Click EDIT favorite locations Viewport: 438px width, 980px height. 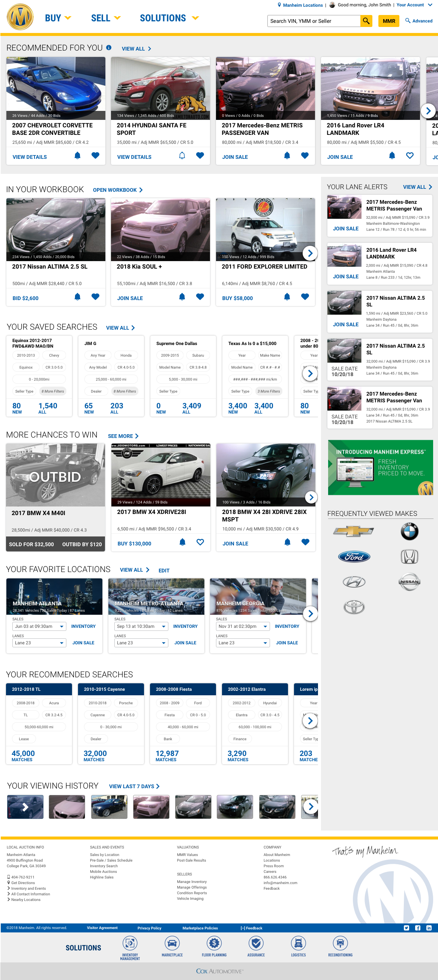pyautogui.click(x=164, y=570)
